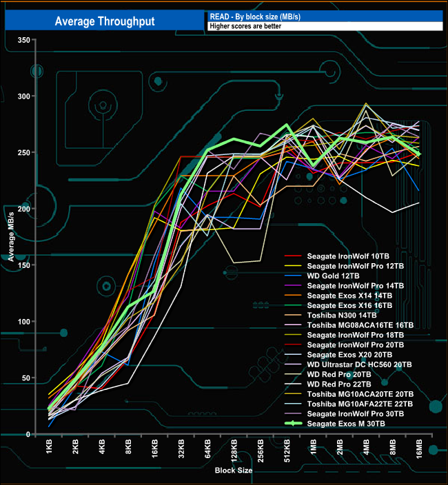
Task: Select 'Seagate Exos X14 14TB' legend label
Action: (349, 296)
